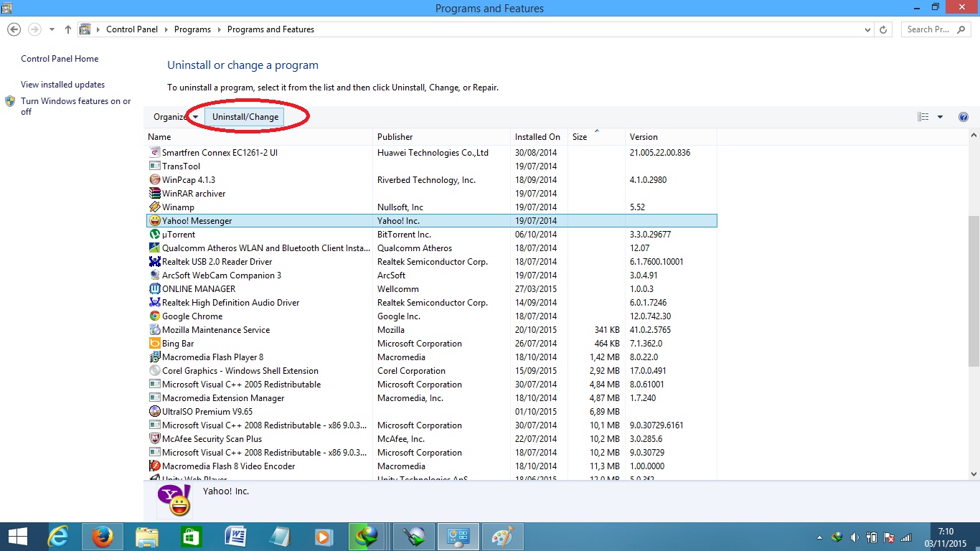This screenshot has height=551, width=980.
Task: Click the Windows Start button
Action: (x=18, y=536)
